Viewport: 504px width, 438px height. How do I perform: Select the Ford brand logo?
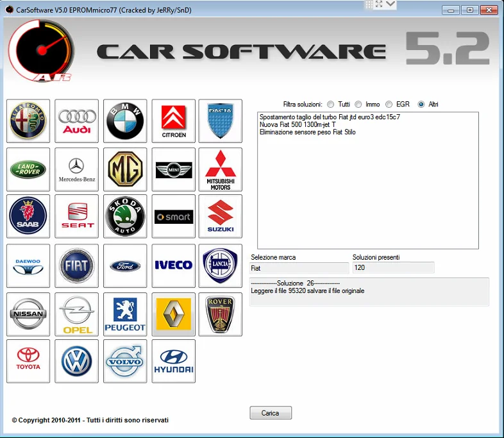pyautogui.click(x=125, y=265)
